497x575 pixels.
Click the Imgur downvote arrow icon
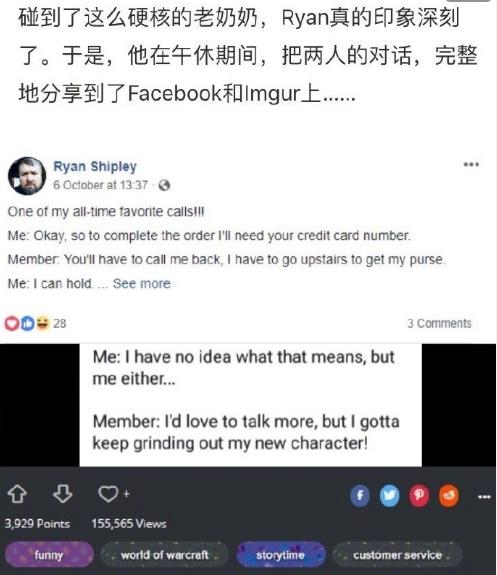tap(63, 494)
